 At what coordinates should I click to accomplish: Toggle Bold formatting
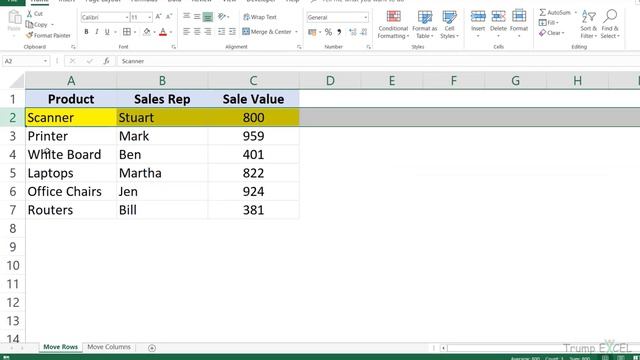point(86,32)
